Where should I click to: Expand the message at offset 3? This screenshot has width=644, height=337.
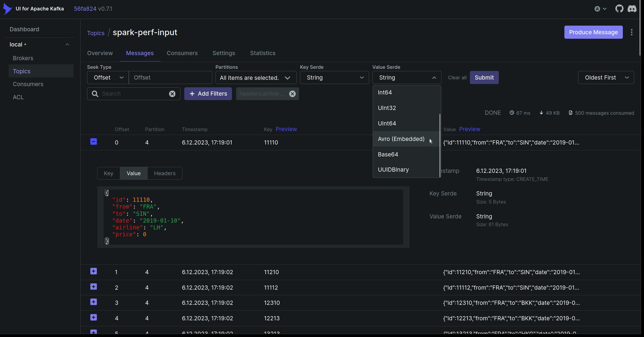93,302
